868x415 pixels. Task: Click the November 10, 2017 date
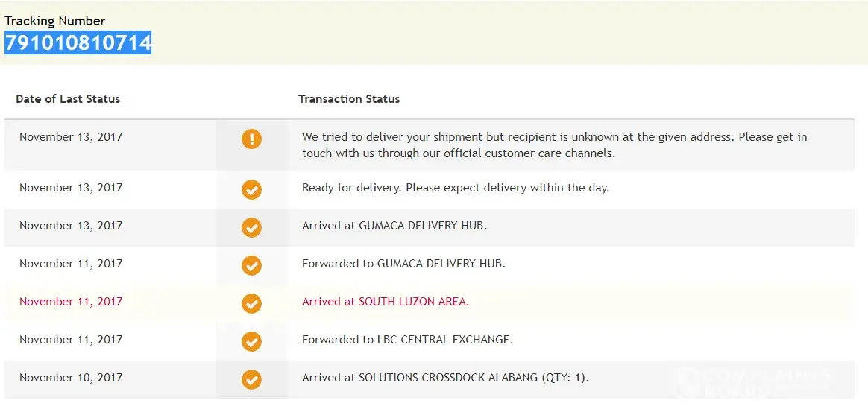71,378
